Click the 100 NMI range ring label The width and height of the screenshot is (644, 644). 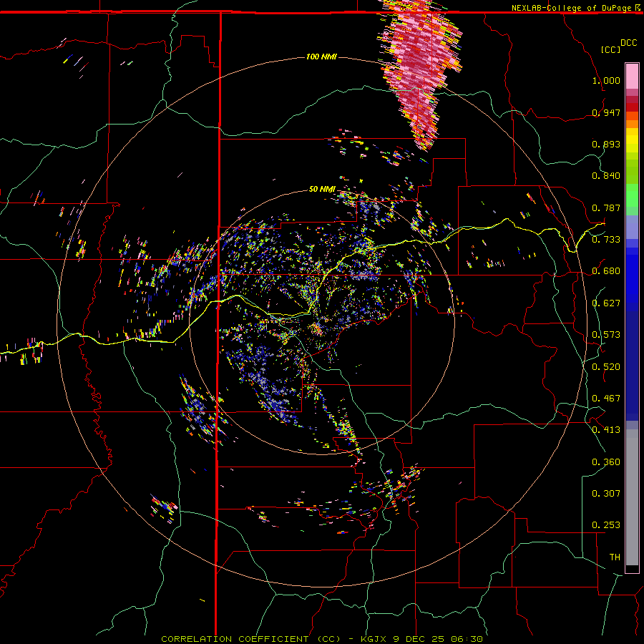[321, 57]
